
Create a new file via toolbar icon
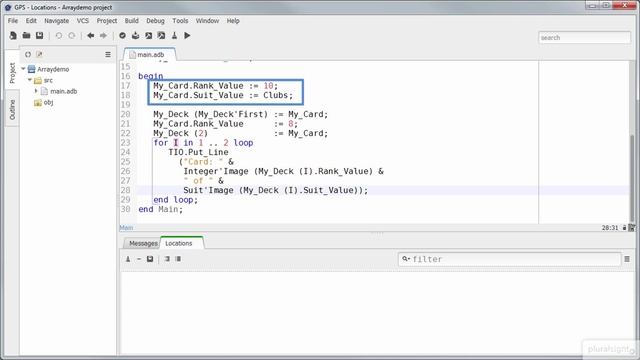(x=13, y=36)
